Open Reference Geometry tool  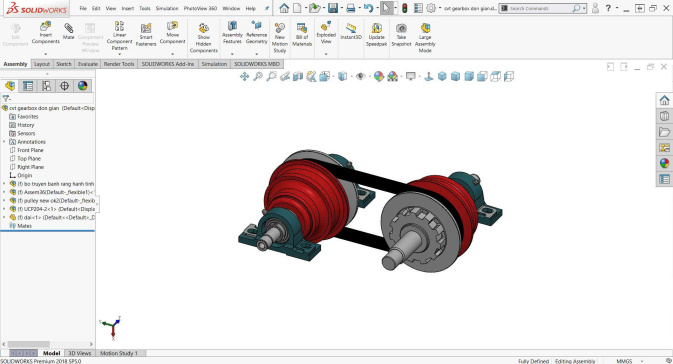click(x=257, y=33)
